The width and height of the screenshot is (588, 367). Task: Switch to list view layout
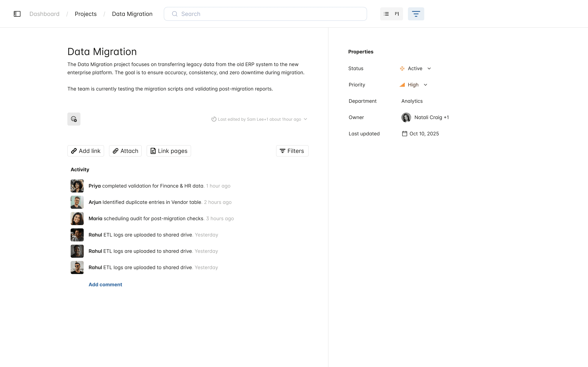pos(386,14)
